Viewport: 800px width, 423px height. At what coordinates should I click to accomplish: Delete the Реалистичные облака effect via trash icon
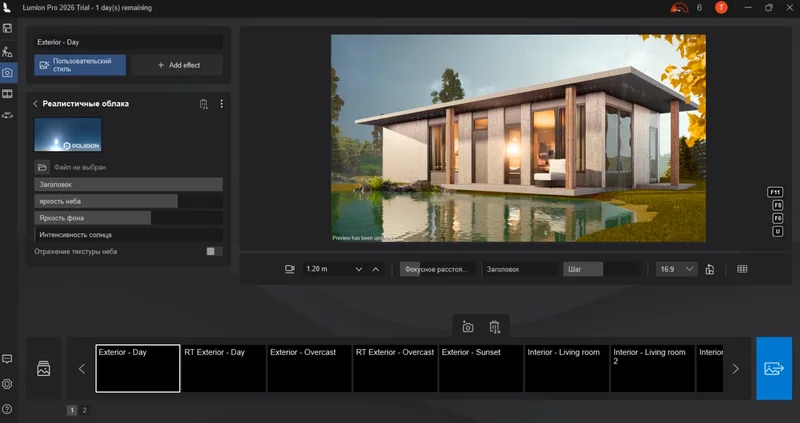pos(204,104)
